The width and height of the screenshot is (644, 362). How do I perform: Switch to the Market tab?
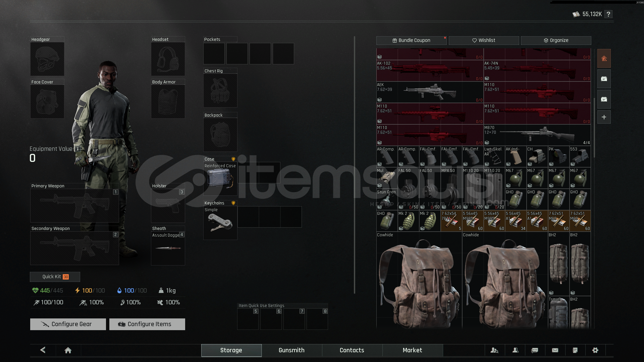click(x=412, y=350)
